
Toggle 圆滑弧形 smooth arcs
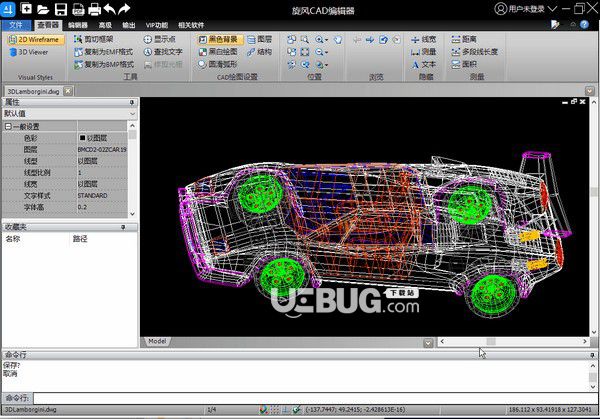(218, 64)
